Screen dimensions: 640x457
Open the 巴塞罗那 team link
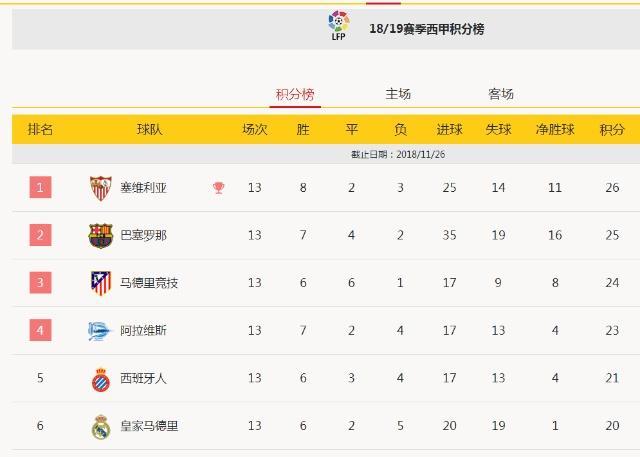pos(143,235)
